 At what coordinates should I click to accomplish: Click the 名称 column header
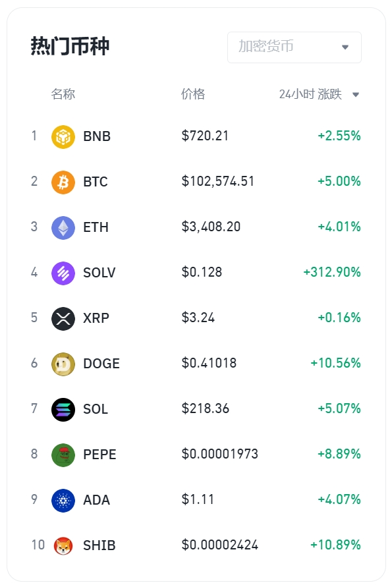click(x=63, y=94)
